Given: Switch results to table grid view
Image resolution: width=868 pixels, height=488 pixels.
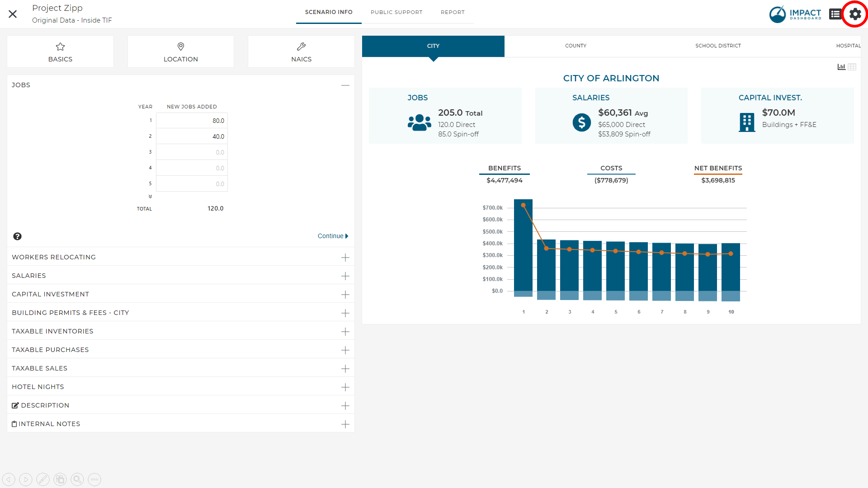Looking at the screenshot, I should (x=852, y=67).
